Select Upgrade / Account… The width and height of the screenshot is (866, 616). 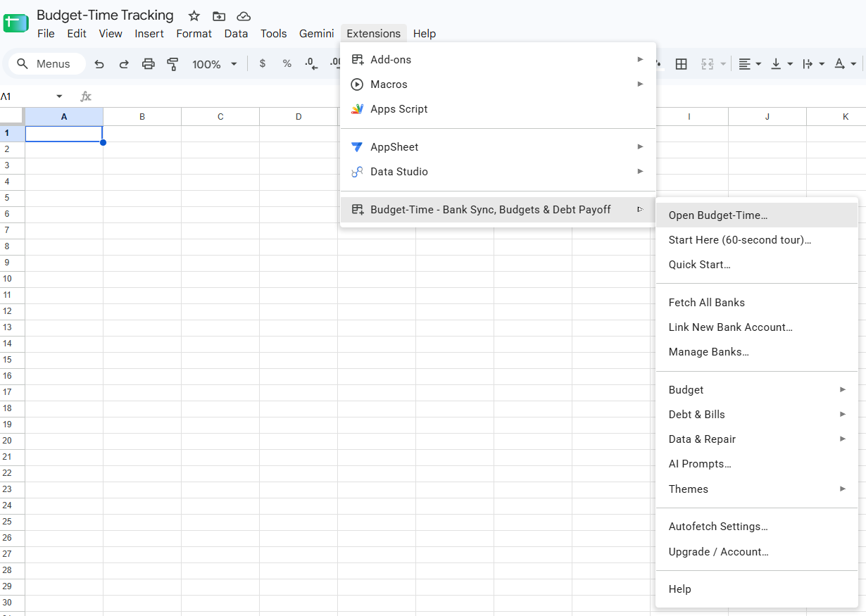[757, 552]
